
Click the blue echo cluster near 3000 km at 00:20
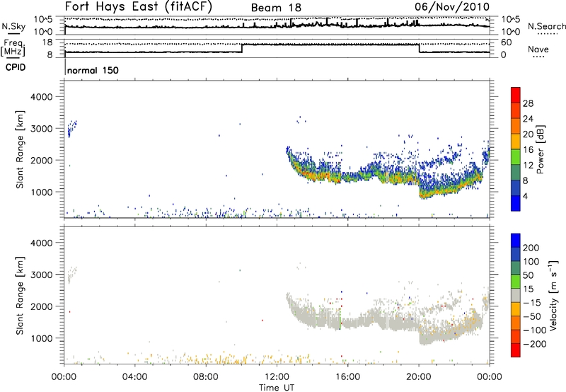coord(72,129)
